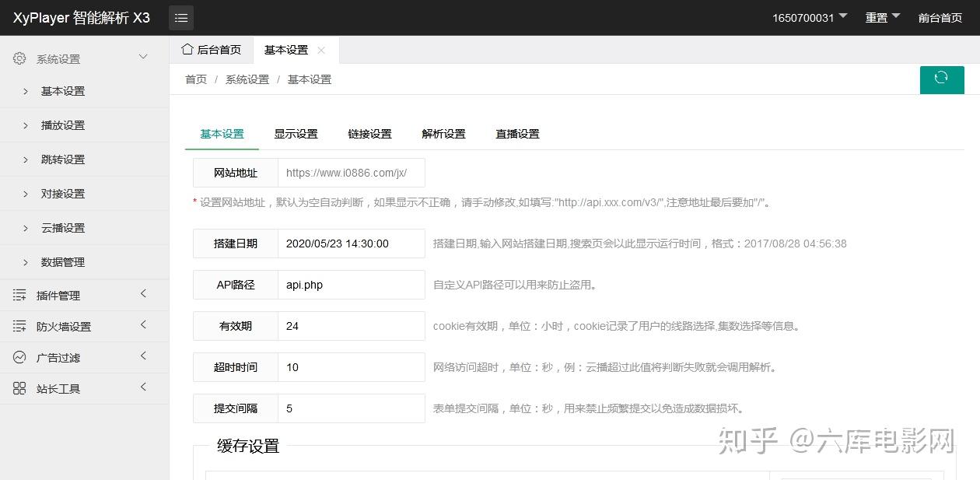Screen dimensions: 980x480
Task: Click the hint text '自定义API路径可以用来防止盗用。'
Action: (x=515, y=285)
